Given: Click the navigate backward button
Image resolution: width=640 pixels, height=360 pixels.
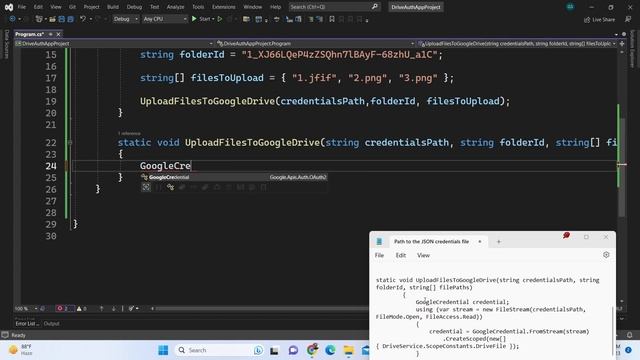Looking at the screenshot, I should [12, 19].
